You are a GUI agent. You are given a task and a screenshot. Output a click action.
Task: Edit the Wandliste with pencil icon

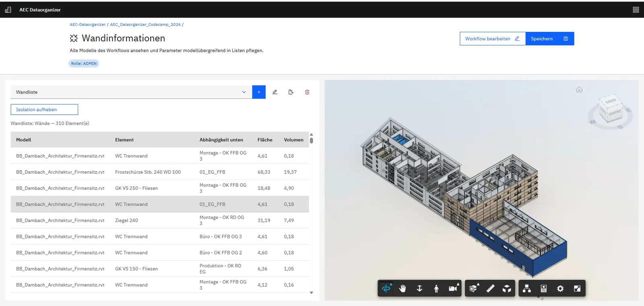coord(275,92)
